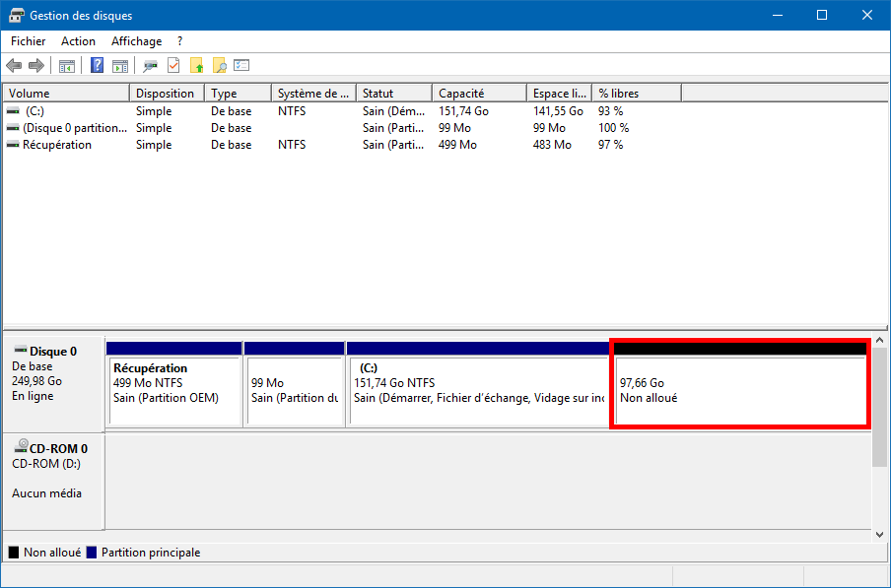Sort by the Statut column header
891x588 pixels.
394,94
